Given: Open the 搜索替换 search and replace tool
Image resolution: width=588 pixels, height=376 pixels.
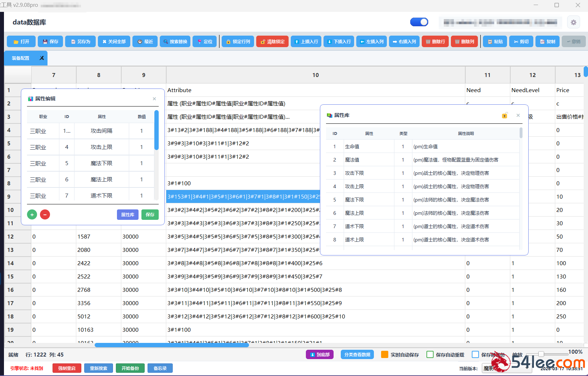Looking at the screenshot, I should [x=175, y=42].
